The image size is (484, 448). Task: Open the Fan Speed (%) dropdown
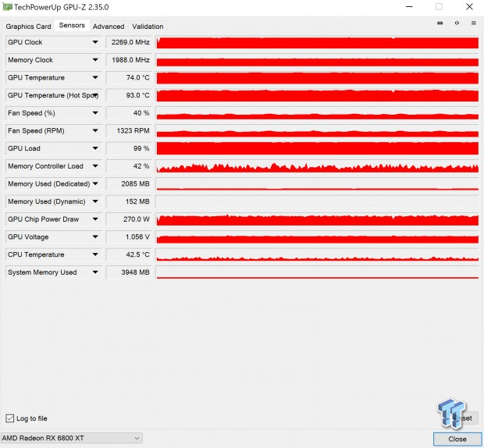95,113
